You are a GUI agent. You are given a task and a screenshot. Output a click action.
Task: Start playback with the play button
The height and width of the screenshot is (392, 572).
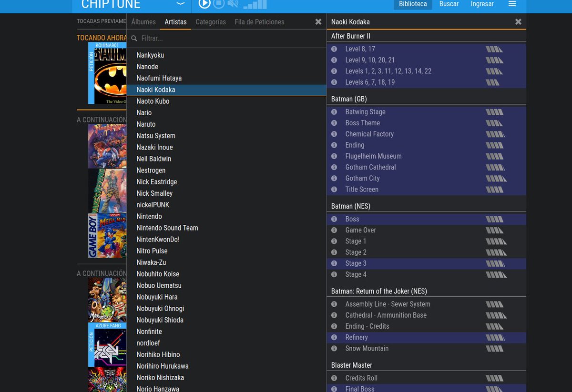[x=204, y=4]
